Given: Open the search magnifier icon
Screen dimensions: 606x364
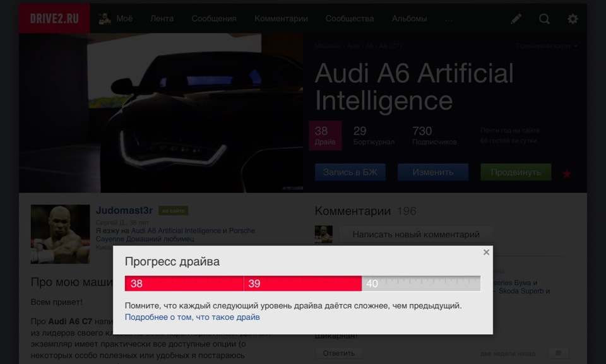Looking at the screenshot, I should pyautogui.click(x=544, y=18).
